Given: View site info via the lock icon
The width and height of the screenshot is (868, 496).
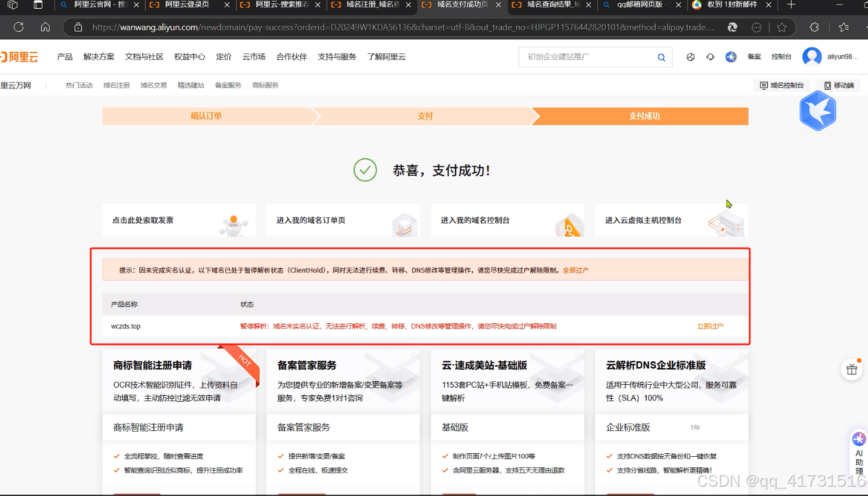Looking at the screenshot, I should [78, 27].
